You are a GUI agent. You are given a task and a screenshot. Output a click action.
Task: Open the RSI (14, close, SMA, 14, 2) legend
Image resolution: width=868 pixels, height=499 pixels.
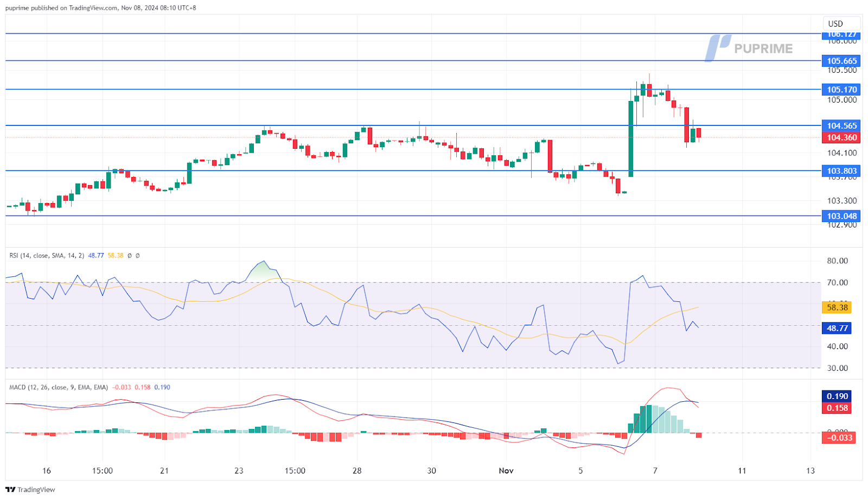coord(47,255)
